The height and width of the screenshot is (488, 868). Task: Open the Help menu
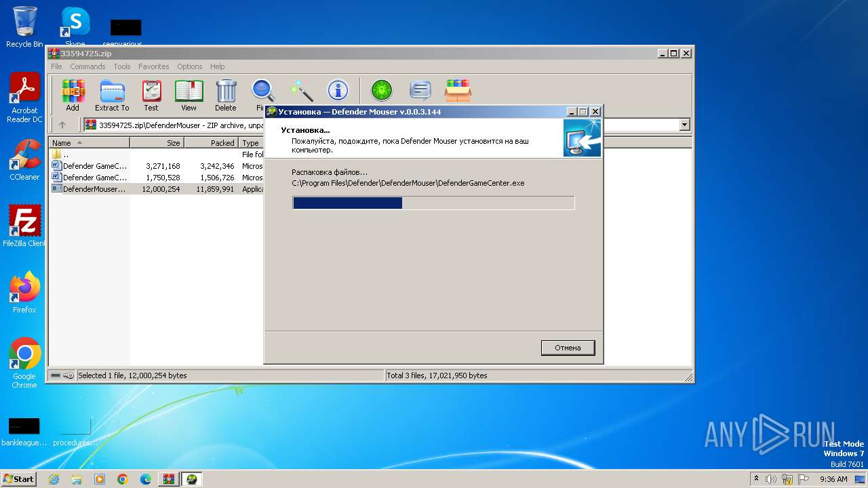[x=217, y=66]
